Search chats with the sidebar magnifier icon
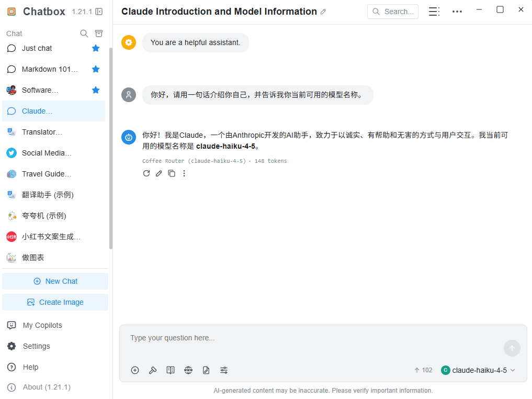This screenshot has height=399, width=532. point(84,34)
